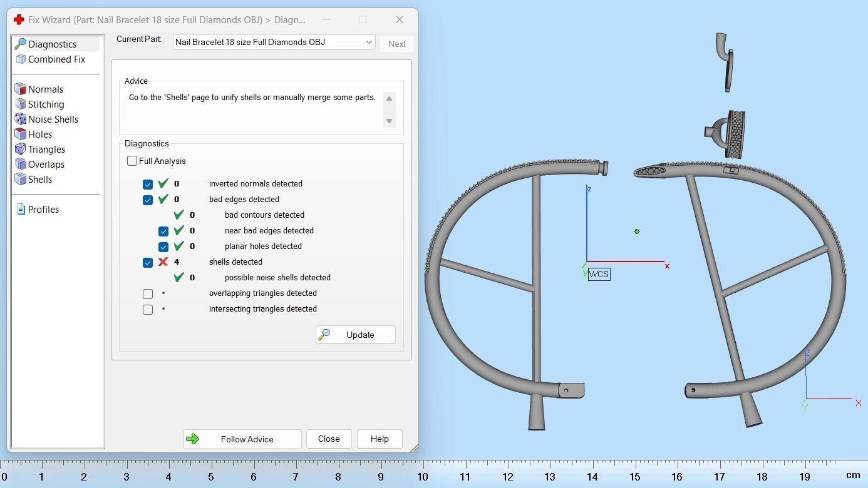Click the red X beside shells detected
Screen dimensions: 868x488
click(x=163, y=262)
